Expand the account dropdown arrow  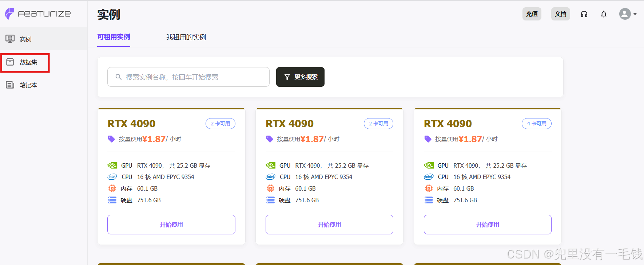coord(635,14)
